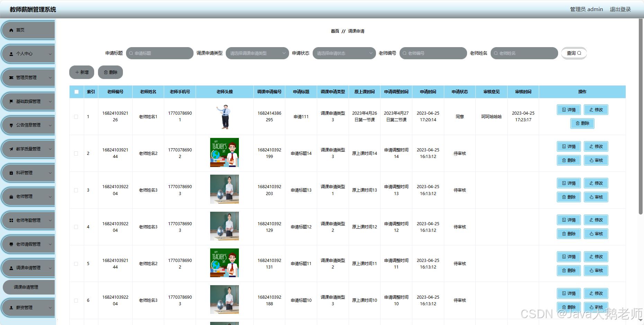Toggle the select-all checkbox in table header
644x325 pixels.
[77, 92]
